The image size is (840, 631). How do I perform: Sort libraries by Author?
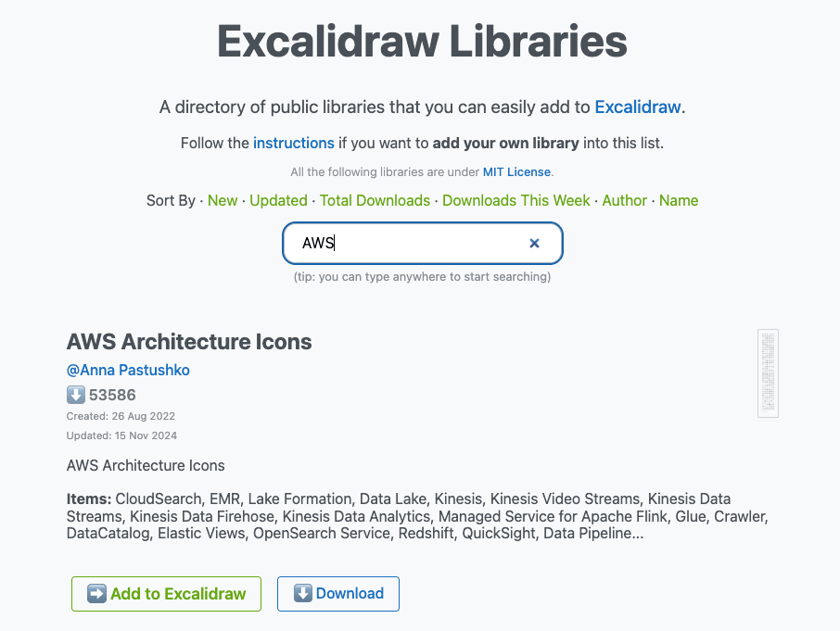coord(625,200)
